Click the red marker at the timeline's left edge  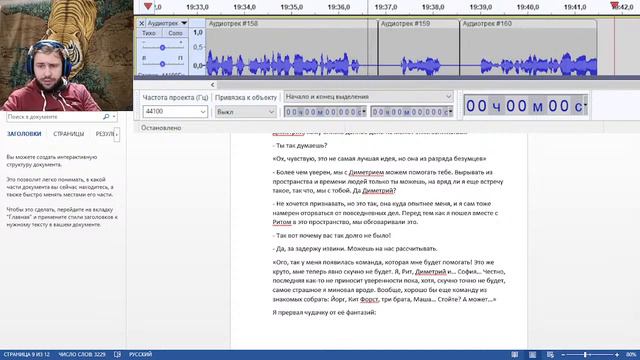click(148, 6)
